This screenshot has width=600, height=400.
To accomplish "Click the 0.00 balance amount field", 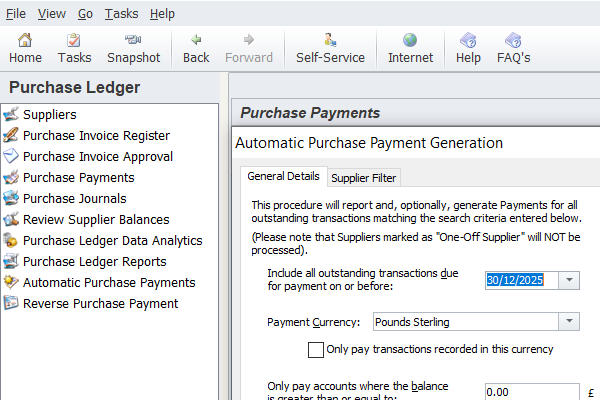I will tap(532, 392).
